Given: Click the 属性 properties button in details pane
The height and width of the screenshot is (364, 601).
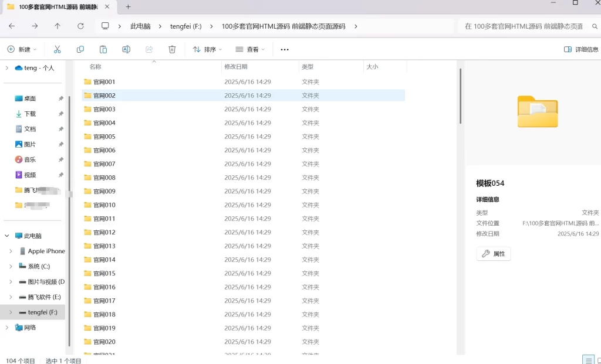Looking at the screenshot, I should click(493, 253).
